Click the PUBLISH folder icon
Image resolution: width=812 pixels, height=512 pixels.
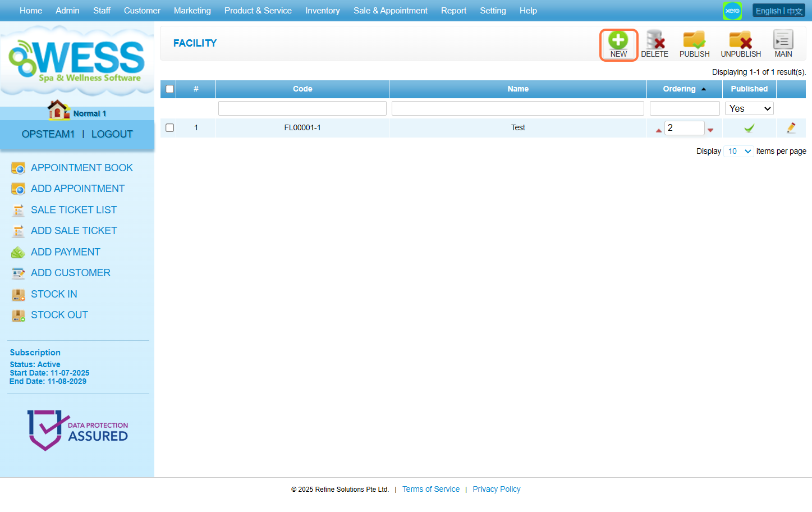pyautogui.click(x=694, y=41)
